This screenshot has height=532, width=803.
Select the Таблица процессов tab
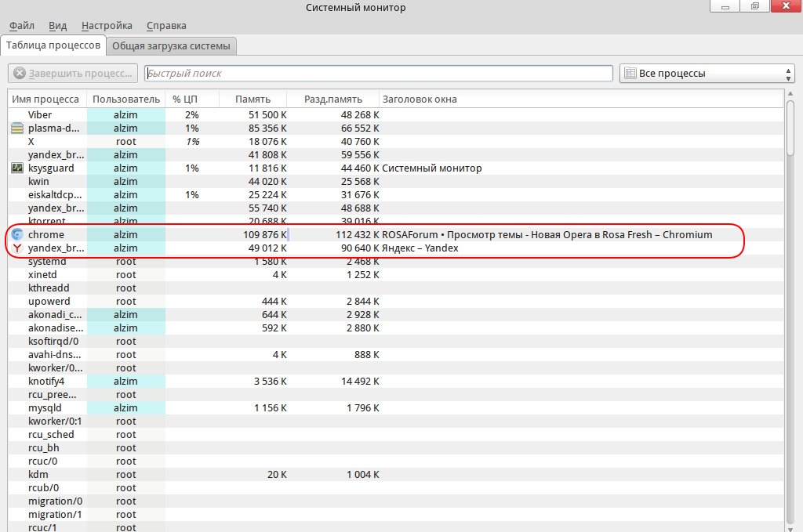[x=53, y=45]
